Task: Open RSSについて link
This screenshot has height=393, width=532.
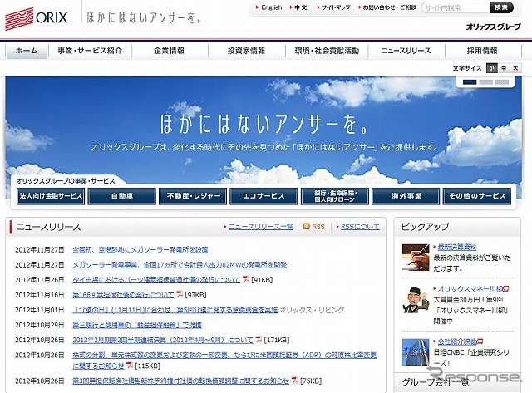Action: tap(360, 227)
